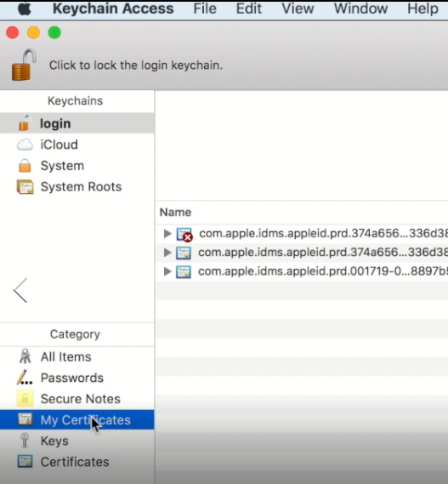Expand the 001719-0 certificate row
The image size is (448, 484).
pyautogui.click(x=167, y=271)
